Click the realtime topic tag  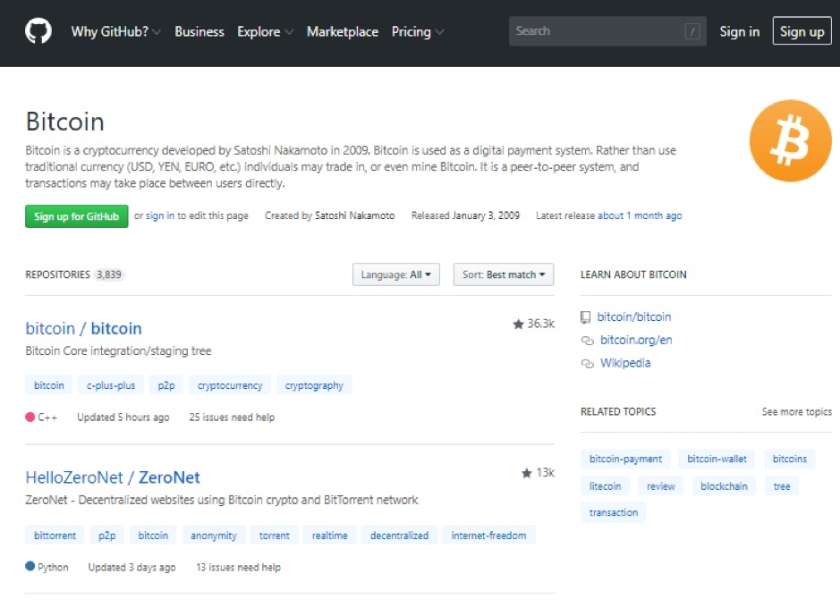coord(329,536)
